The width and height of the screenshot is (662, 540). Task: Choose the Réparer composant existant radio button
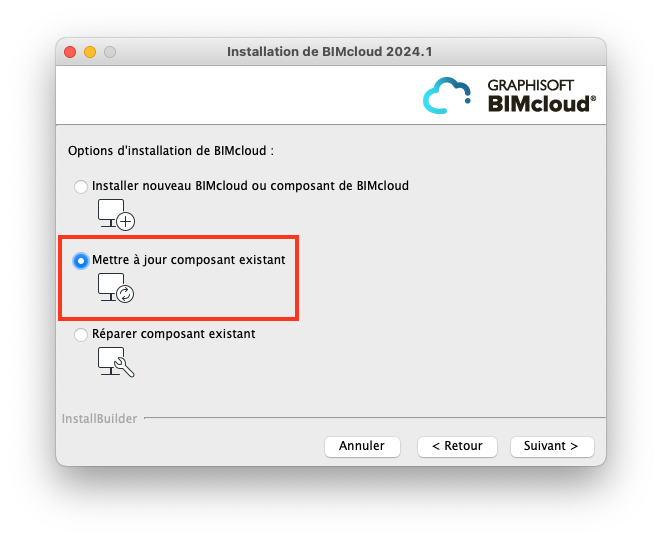click(x=81, y=335)
